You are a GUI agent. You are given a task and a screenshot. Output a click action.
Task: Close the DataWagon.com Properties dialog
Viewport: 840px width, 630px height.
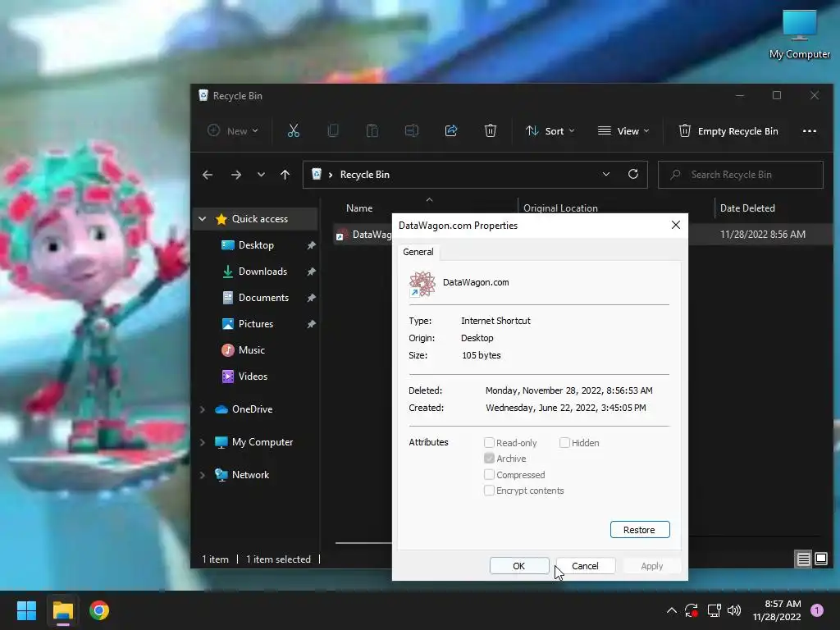pyautogui.click(x=676, y=225)
